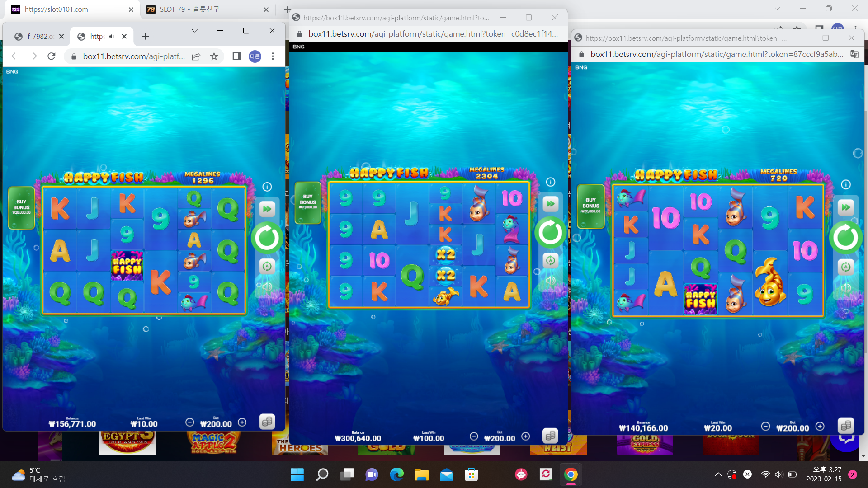Open the coins menu in the middle game window
This screenshot has width=868, height=488.
(x=550, y=436)
